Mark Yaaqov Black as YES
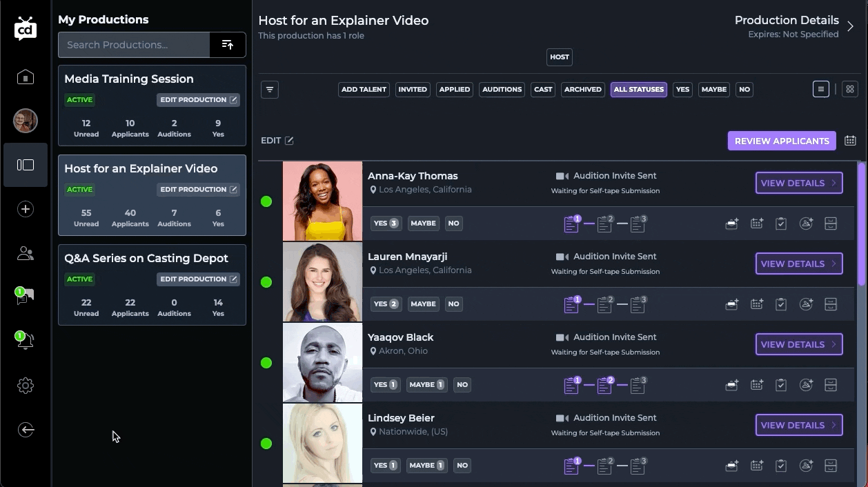 point(384,385)
